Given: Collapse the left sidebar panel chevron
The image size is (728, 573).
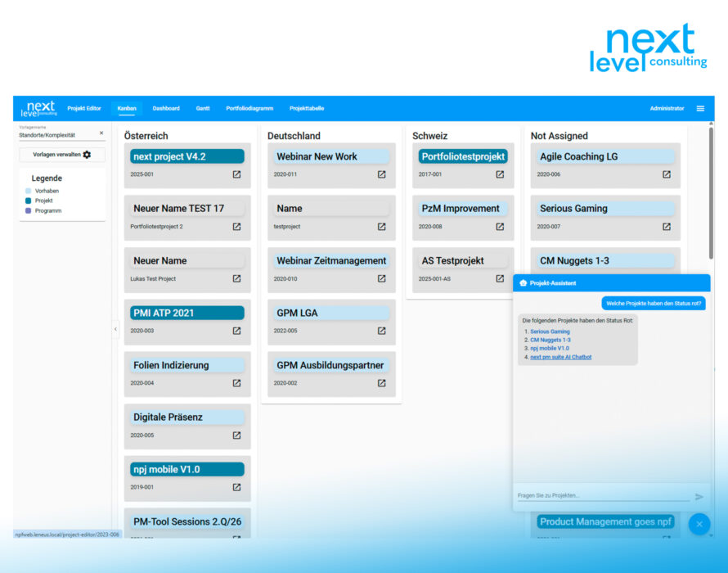Looking at the screenshot, I should (115, 329).
